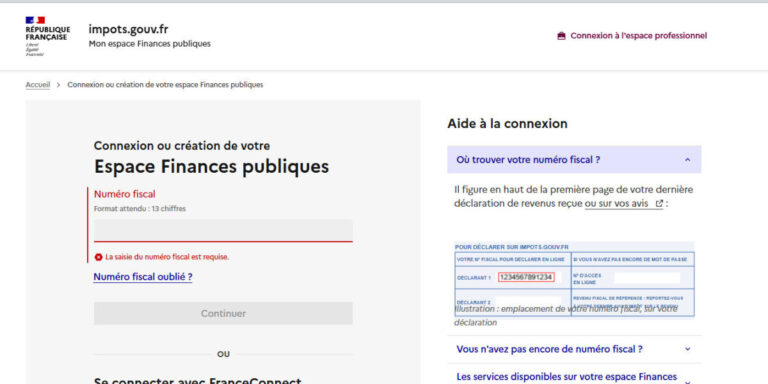Click the Espace Finances publiques heading
Image resolution: width=768 pixels, height=384 pixels.
click(211, 167)
